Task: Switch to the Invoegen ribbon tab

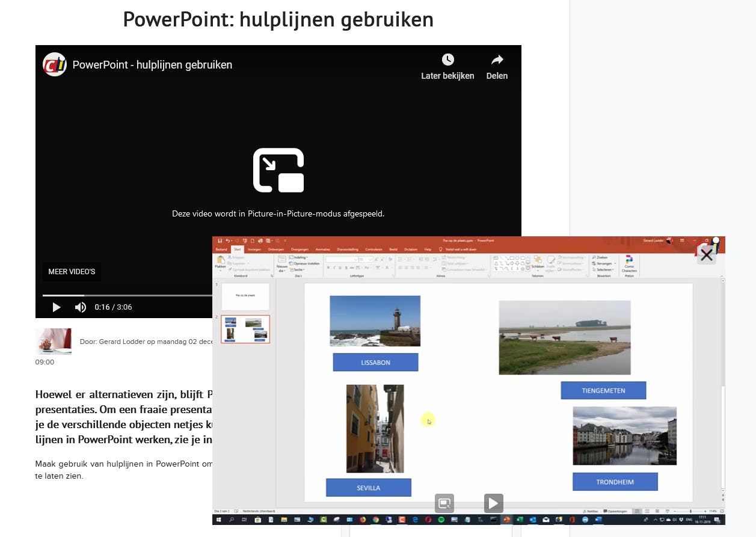Action: tap(254, 250)
